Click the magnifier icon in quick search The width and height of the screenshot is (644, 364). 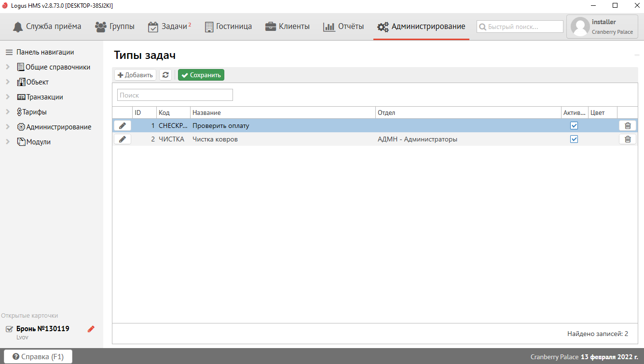[482, 27]
